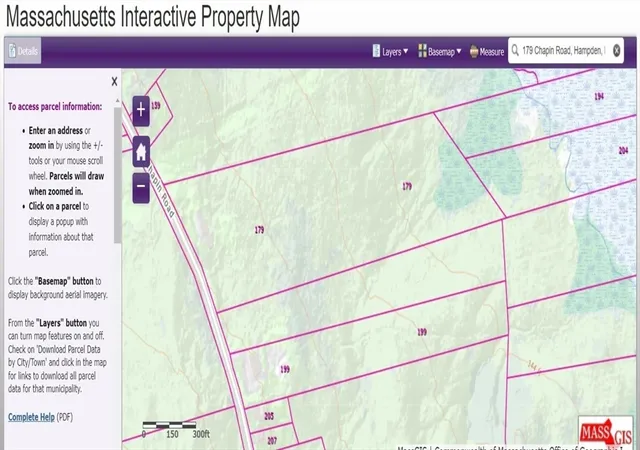Click the Details document icon
640x450 pixels.
click(x=12, y=51)
